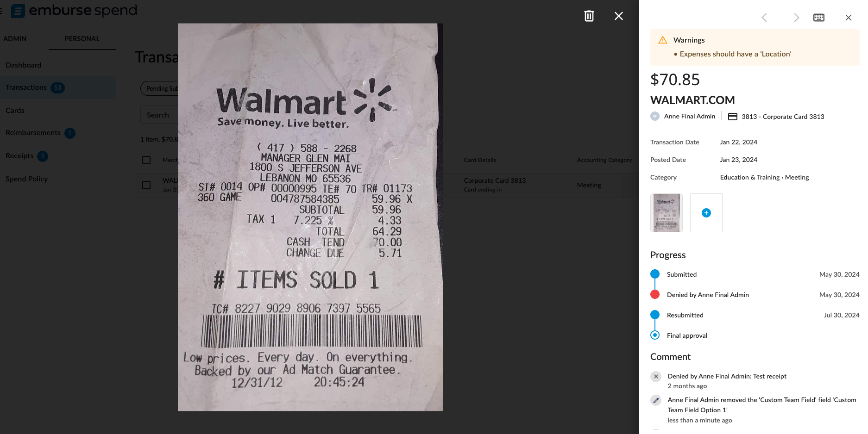Open Reimbursements in the sidebar
The width and height of the screenshot is (868, 434).
tap(33, 133)
